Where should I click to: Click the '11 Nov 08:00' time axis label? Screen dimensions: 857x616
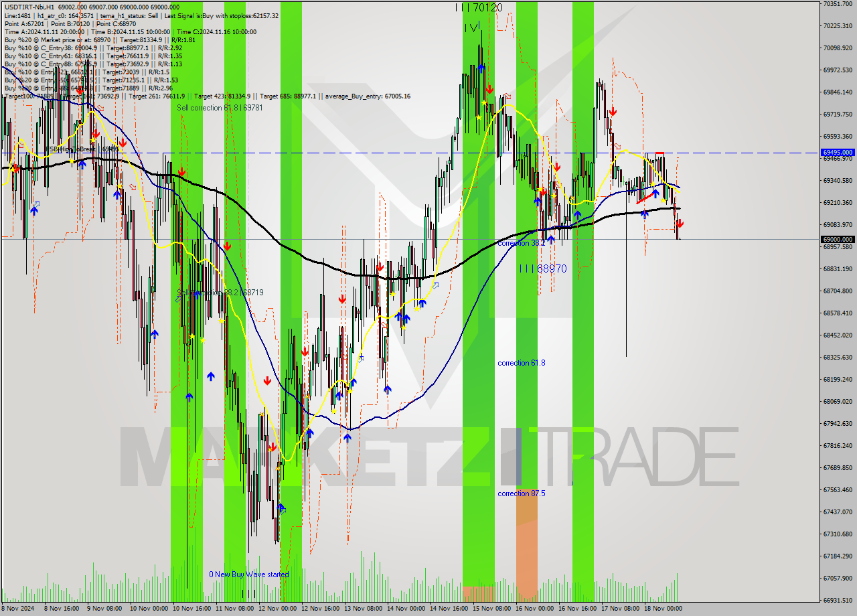234,609
